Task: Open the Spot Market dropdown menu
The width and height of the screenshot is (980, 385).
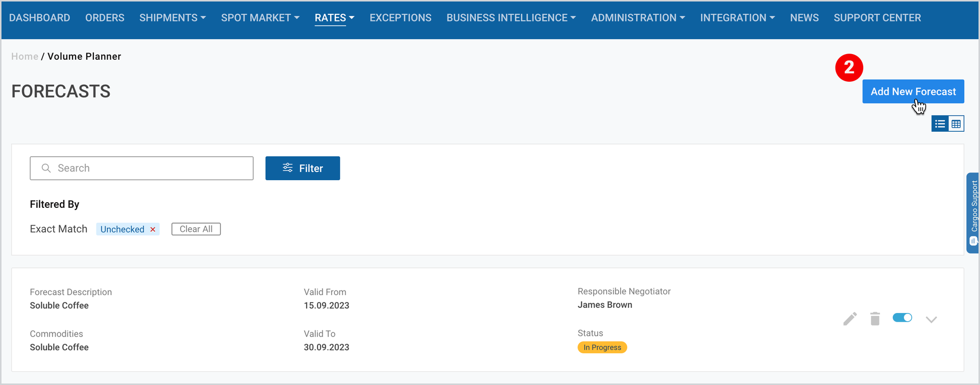Action: point(260,18)
